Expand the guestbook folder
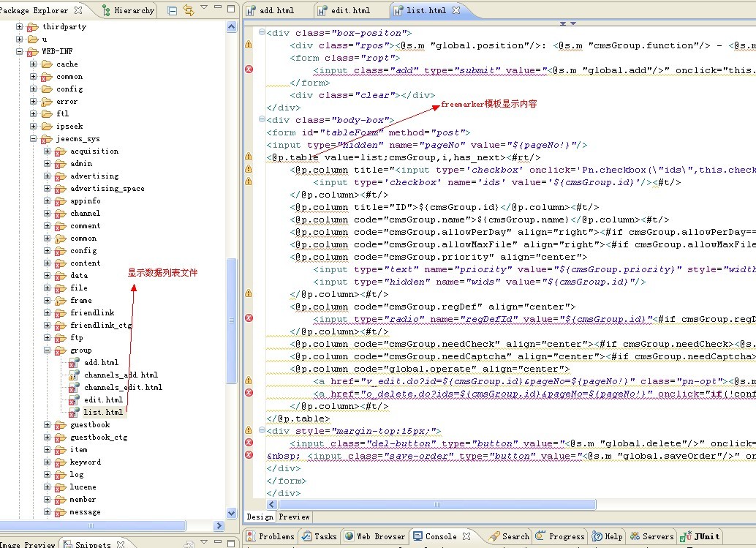 tap(48, 424)
